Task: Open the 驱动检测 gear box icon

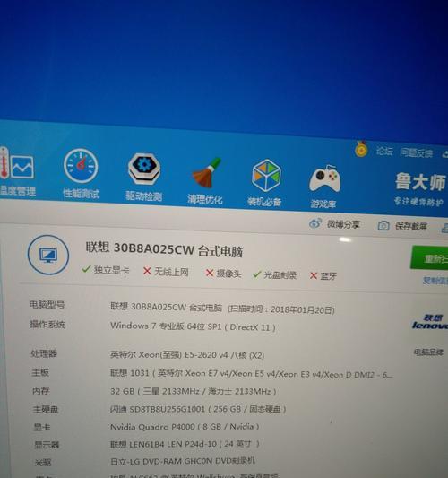Action: (144, 169)
